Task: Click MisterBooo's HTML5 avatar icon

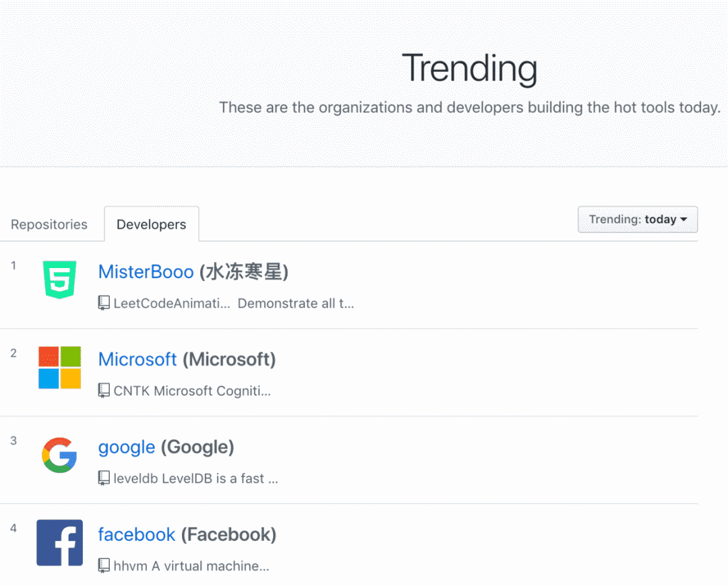Action: 59,280
